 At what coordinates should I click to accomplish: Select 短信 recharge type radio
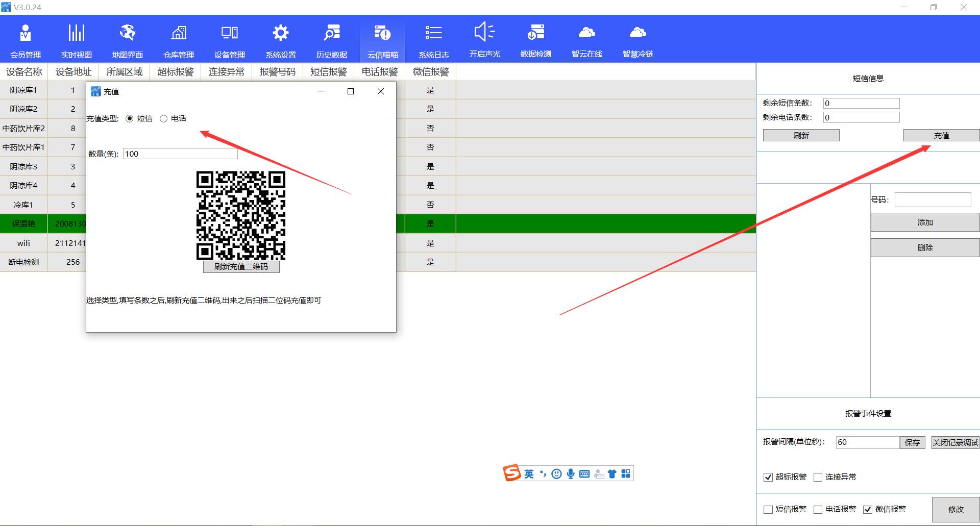tap(129, 118)
